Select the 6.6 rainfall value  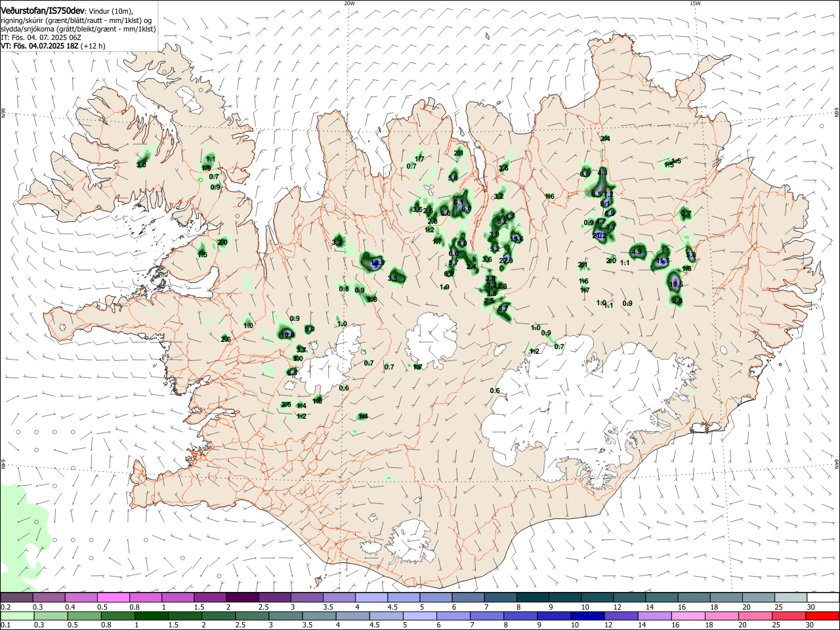coord(585,174)
